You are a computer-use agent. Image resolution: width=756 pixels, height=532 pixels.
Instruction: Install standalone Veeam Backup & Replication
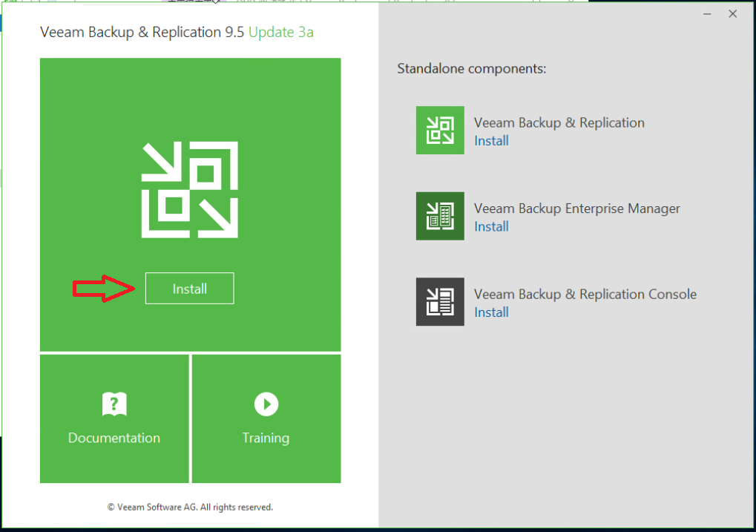[491, 141]
